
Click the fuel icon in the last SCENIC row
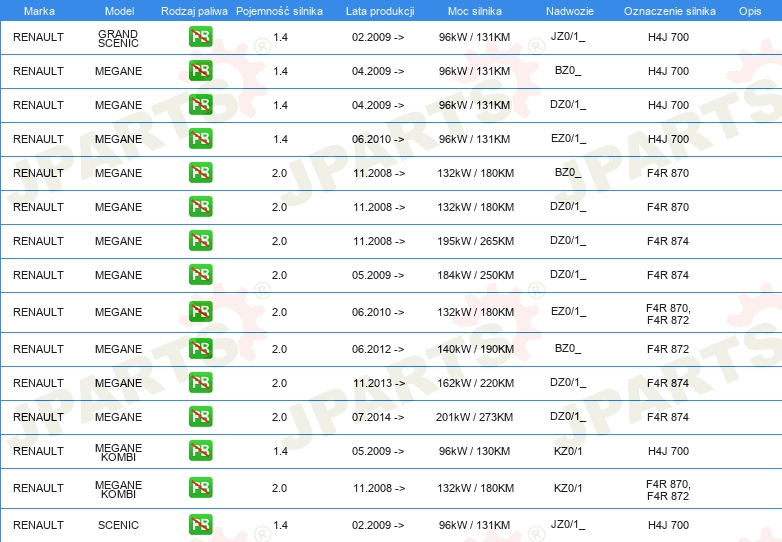[x=200, y=524]
